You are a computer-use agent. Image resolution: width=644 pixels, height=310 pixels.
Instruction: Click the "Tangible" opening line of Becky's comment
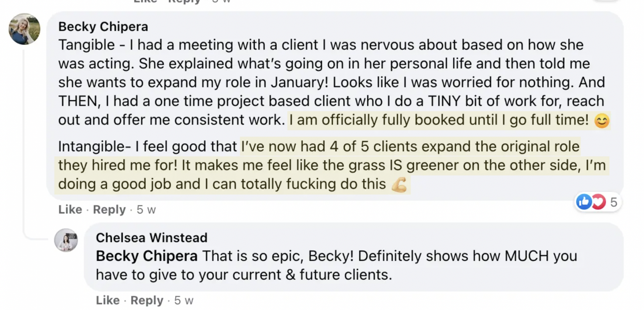(87, 45)
